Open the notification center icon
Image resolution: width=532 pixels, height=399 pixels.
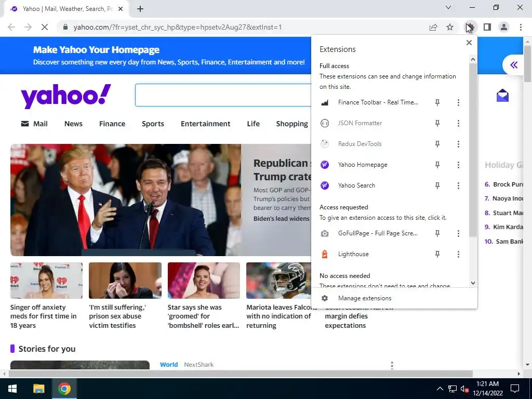pyautogui.click(x=515, y=389)
